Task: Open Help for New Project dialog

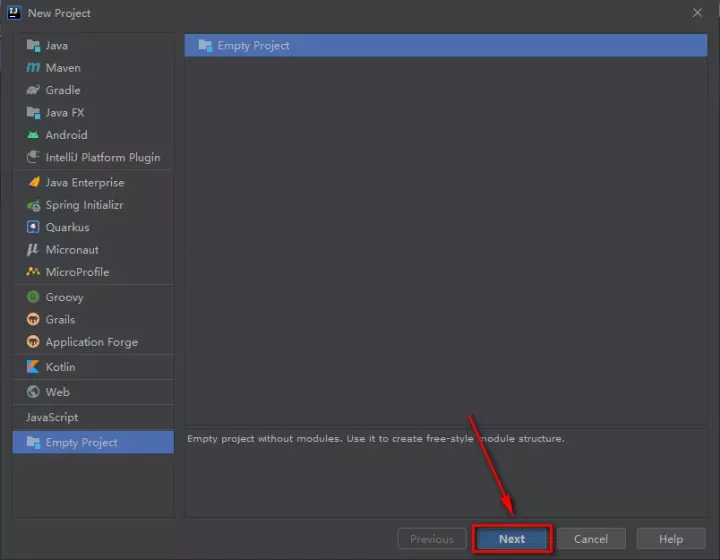Action: (x=670, y=539)
